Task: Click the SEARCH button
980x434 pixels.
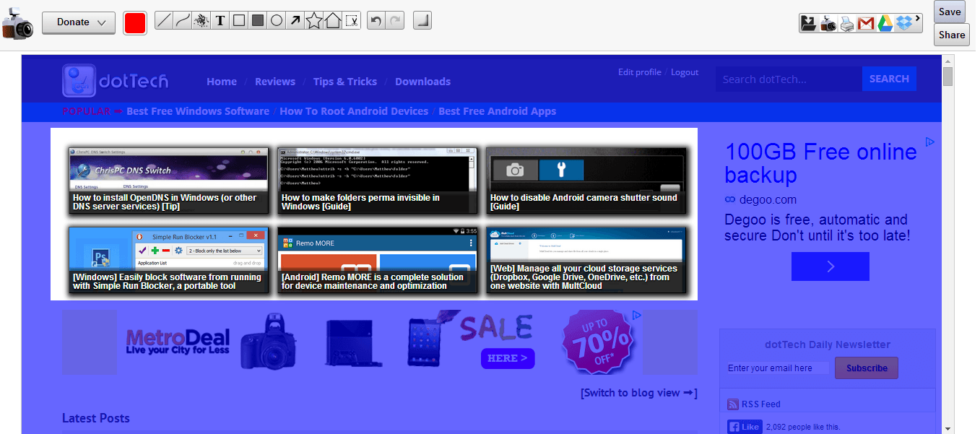Action: coord(889,79)
